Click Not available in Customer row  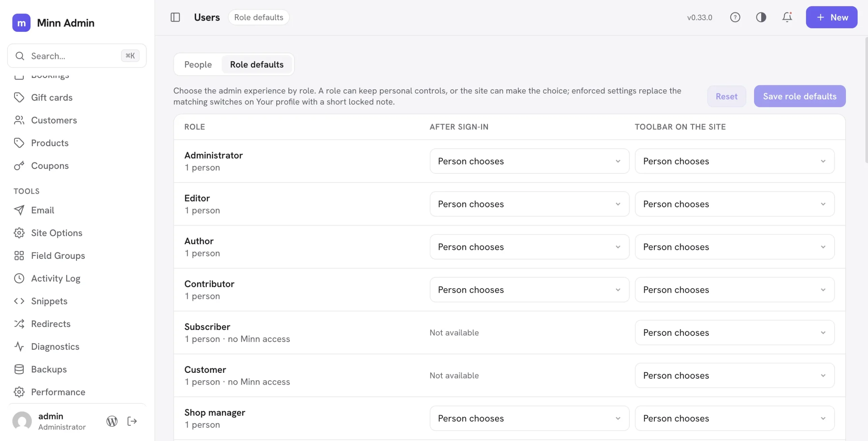[454, 376]
